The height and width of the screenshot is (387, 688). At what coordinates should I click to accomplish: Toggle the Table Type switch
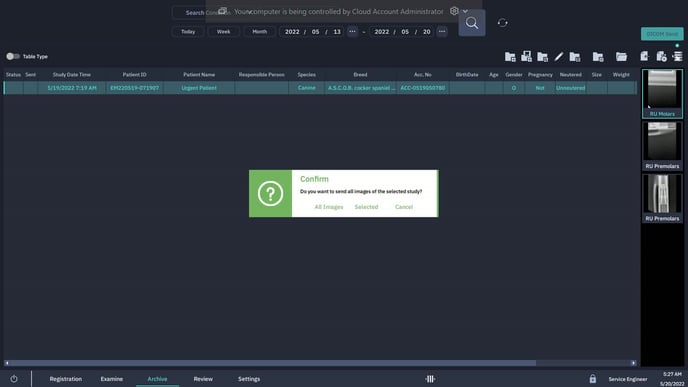(13, 56)
